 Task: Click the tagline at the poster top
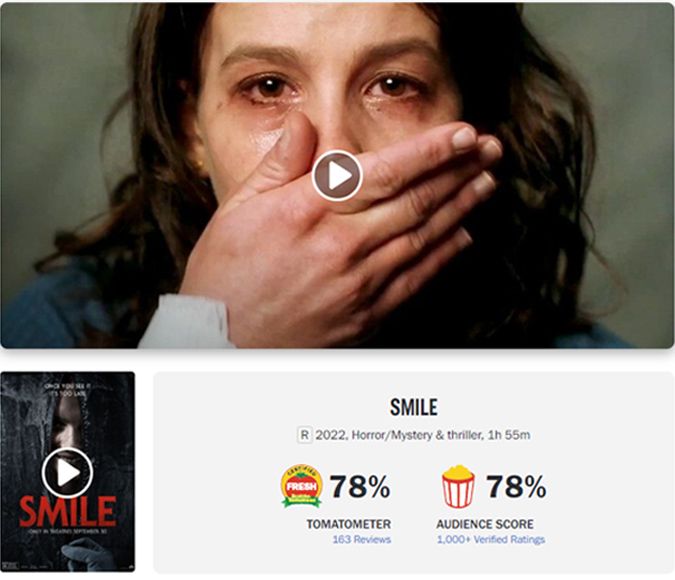click(x=68, y=390)
